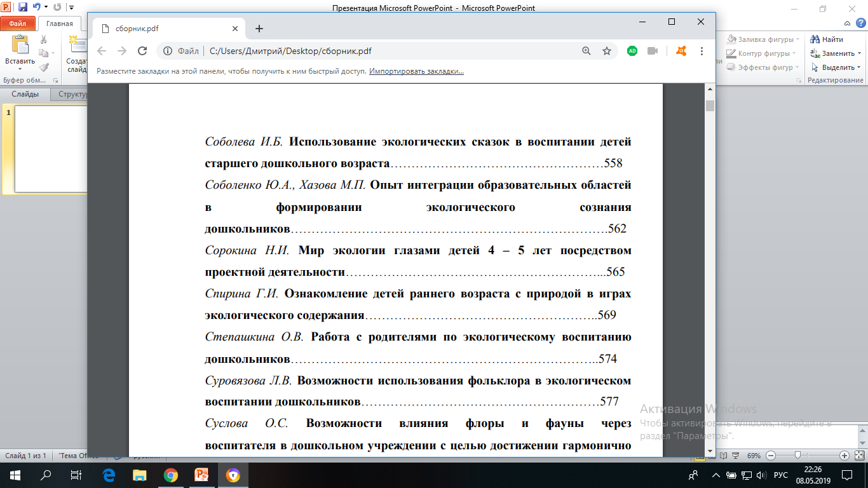Click the Copy icon in clipboard group
868x488 pixels.
43,53
